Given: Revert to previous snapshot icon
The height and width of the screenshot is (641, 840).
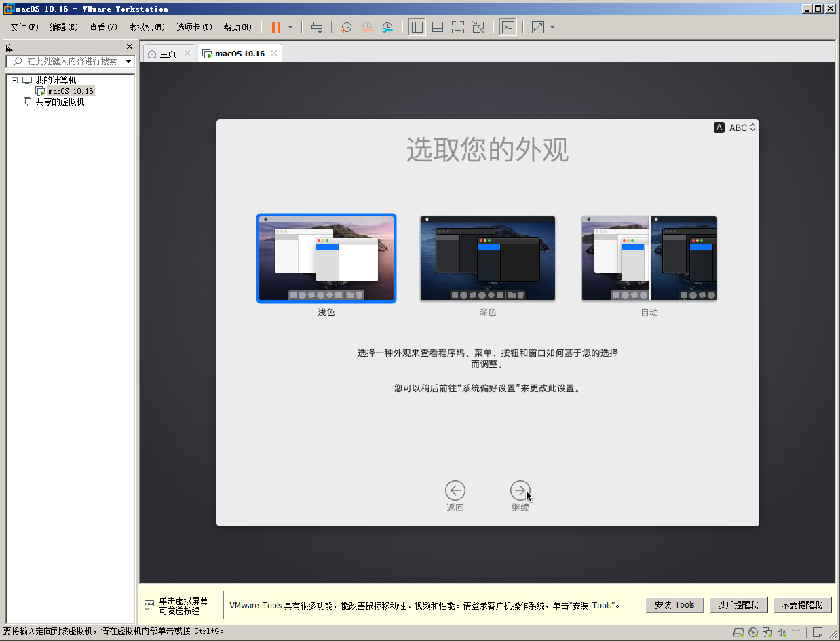Looking at the screenshot, I should coord(366,27).
